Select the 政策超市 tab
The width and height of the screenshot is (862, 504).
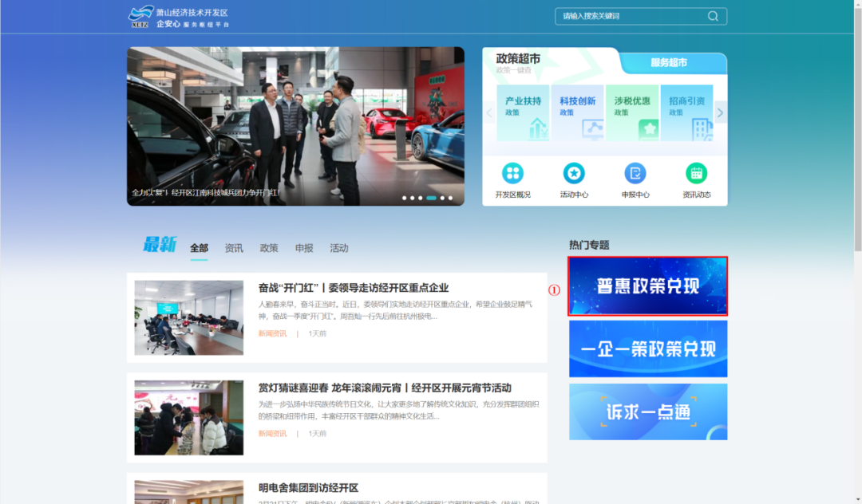(518, 59)
